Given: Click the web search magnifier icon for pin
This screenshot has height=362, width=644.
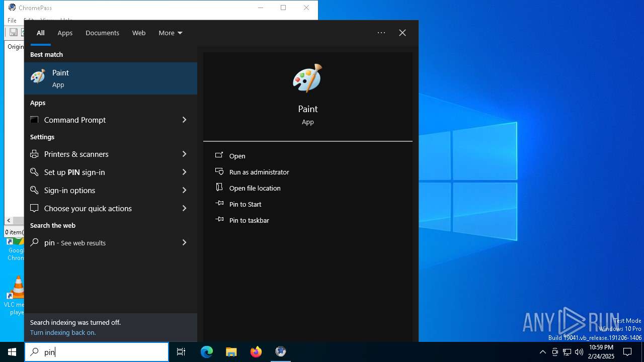Looking at the screenshot, I should pos(34,242).
